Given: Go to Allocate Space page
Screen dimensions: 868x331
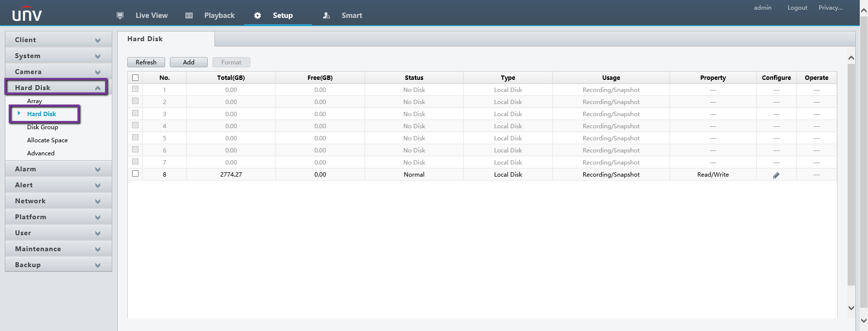Looking at the screenshot, I should tap(47, 140).
